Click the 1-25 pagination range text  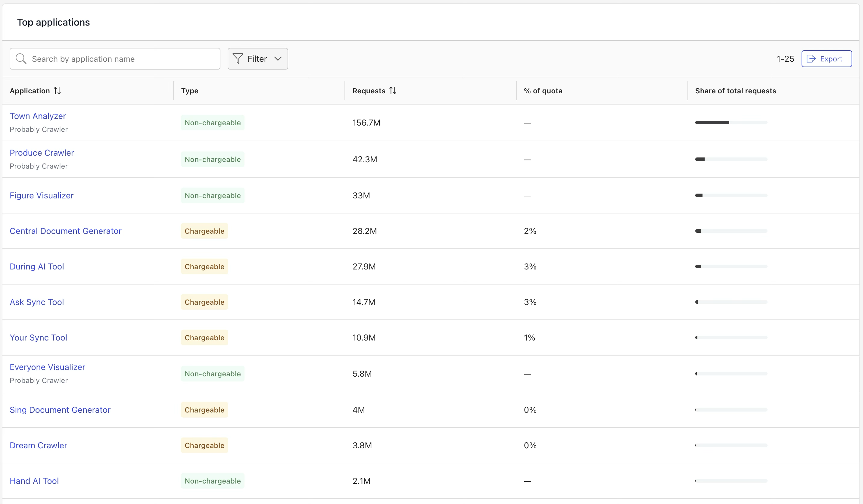[785, 59]
